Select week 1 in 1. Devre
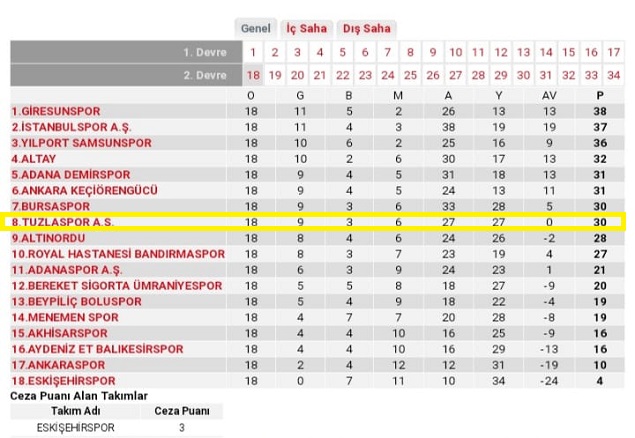Screen dimensions: 635x438 [x=252, y=52]
